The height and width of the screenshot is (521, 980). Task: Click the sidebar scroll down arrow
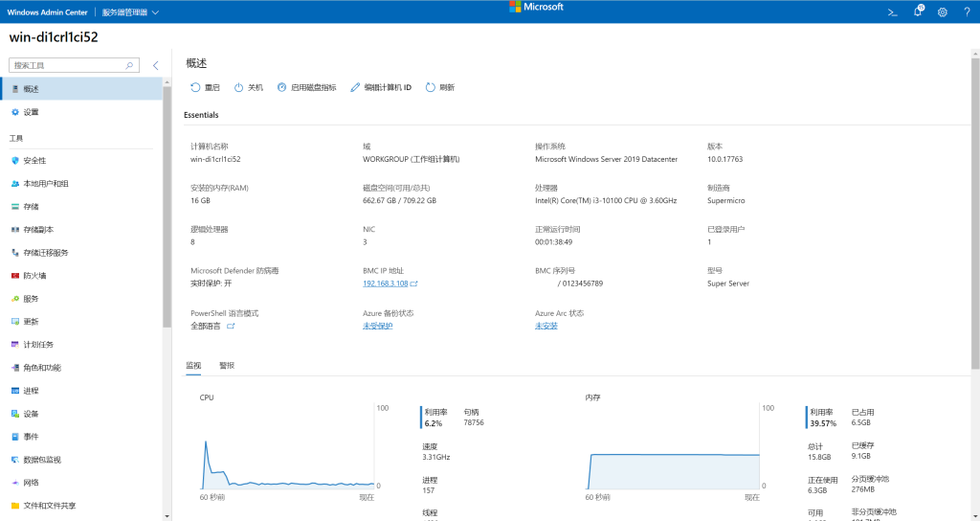click(x=167, y=516)
